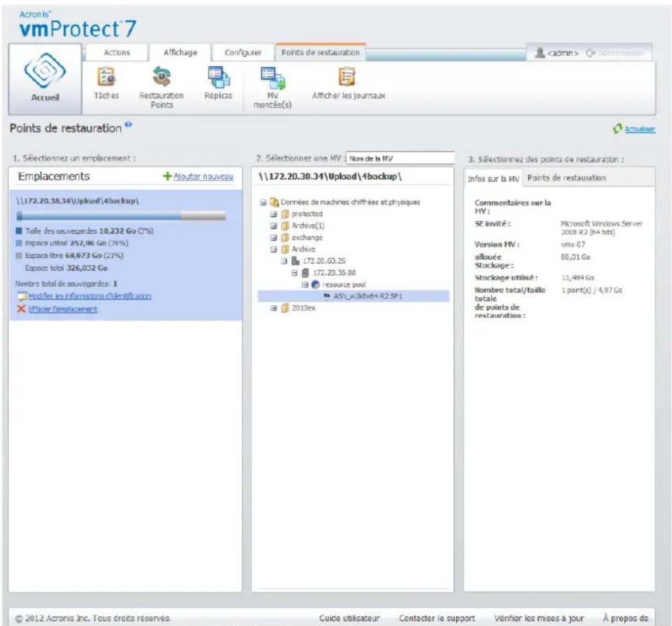Screen dimensions: 672x626
Task: Select the Points de restauration ribbon tab
Action: pos(320,52)
